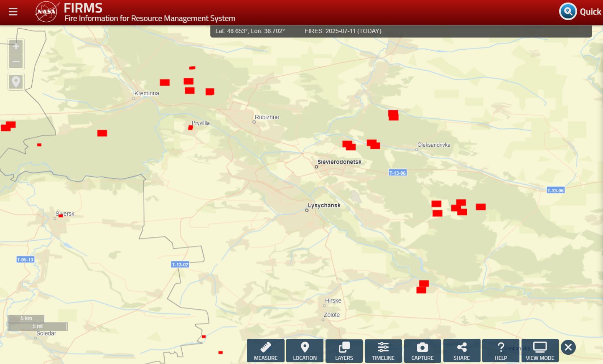This screenshot has height=364, width=603.
Task: Share the current map view
Action: click(x=461, y=351)
